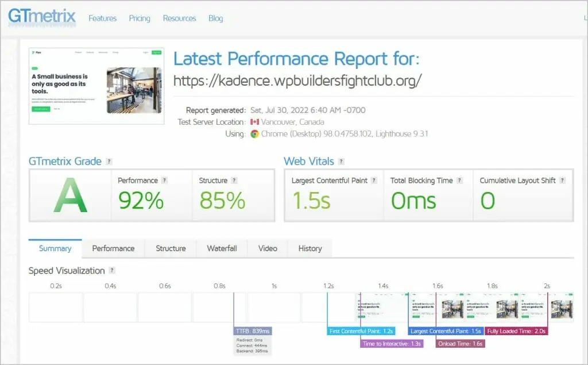
Task: Click help icon next to Structure score
Action: point(234,180)
